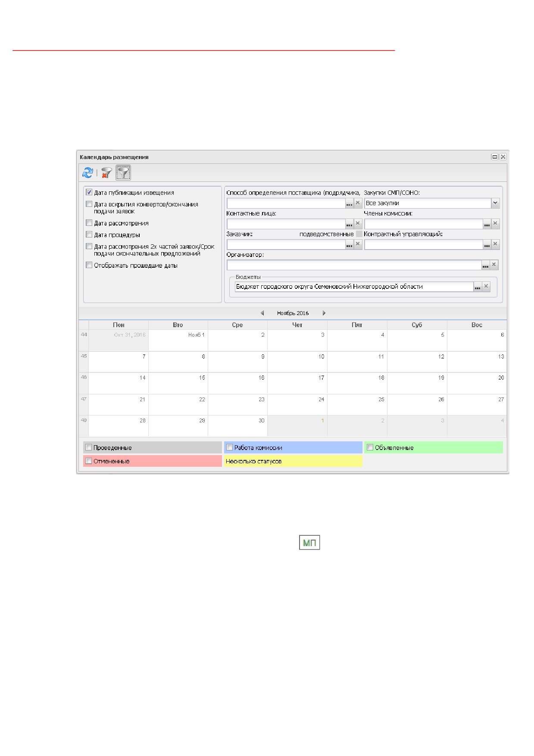Clear the Организатор field
Image resolution: width=534 pixels, height=756 pixels.
(x=494, y=265)
